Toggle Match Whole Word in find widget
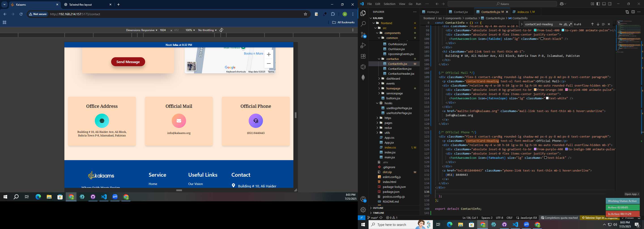This screenshot has height=229, width=644. 566,24
